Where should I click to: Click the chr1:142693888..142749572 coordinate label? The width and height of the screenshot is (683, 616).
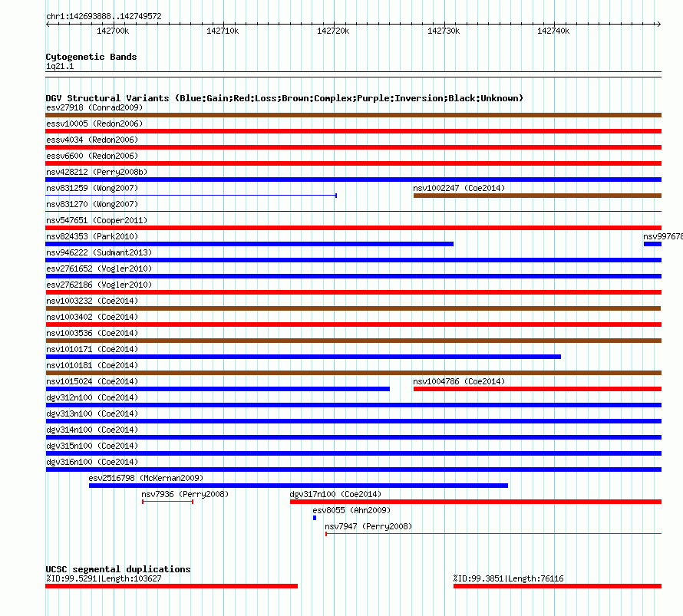104,16
